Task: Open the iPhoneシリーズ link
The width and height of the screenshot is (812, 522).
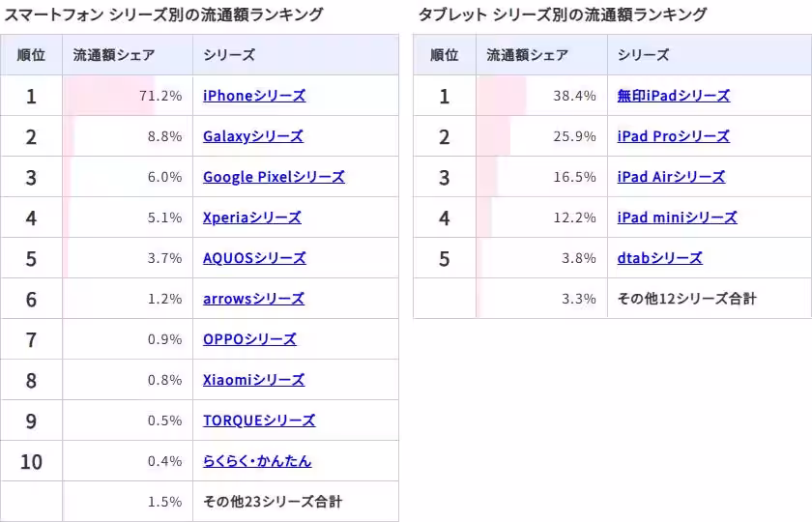Action: tap(253, 96)
